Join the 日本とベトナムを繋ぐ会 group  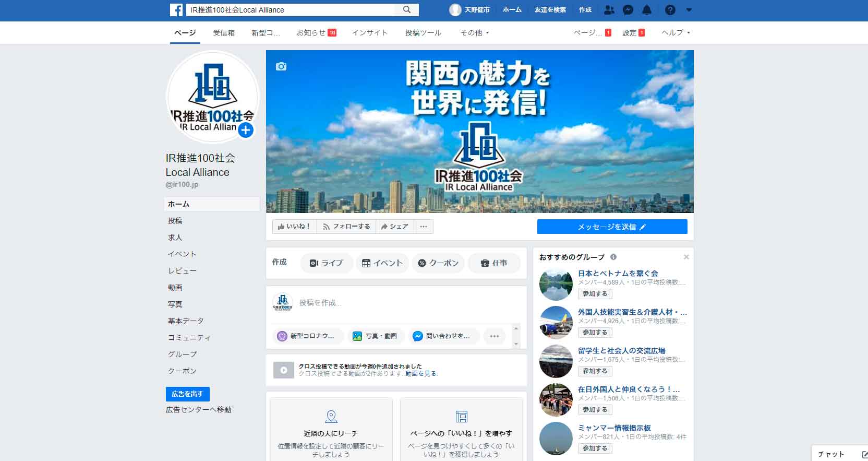click(x=595, y=294)
